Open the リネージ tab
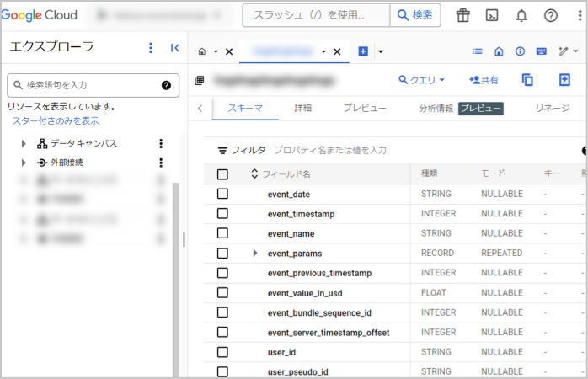This screenshot has width=588, height=379. pos(553,108)
